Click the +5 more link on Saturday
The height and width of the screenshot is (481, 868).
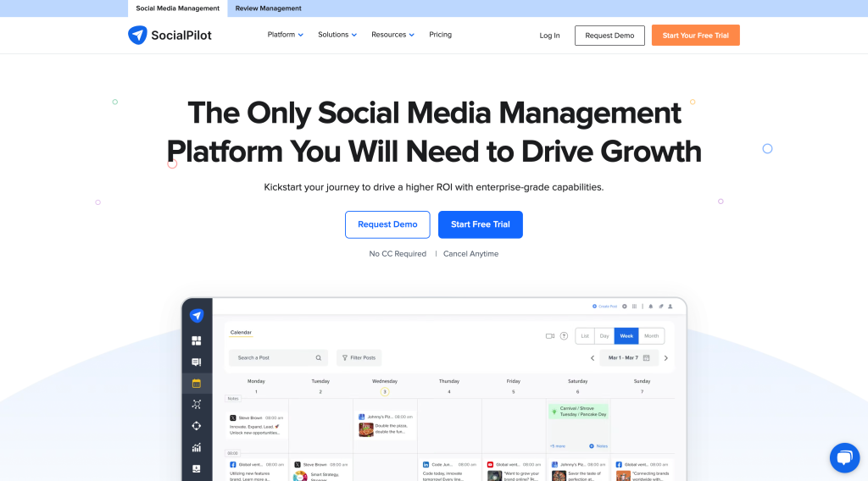(x=558, y=446)
